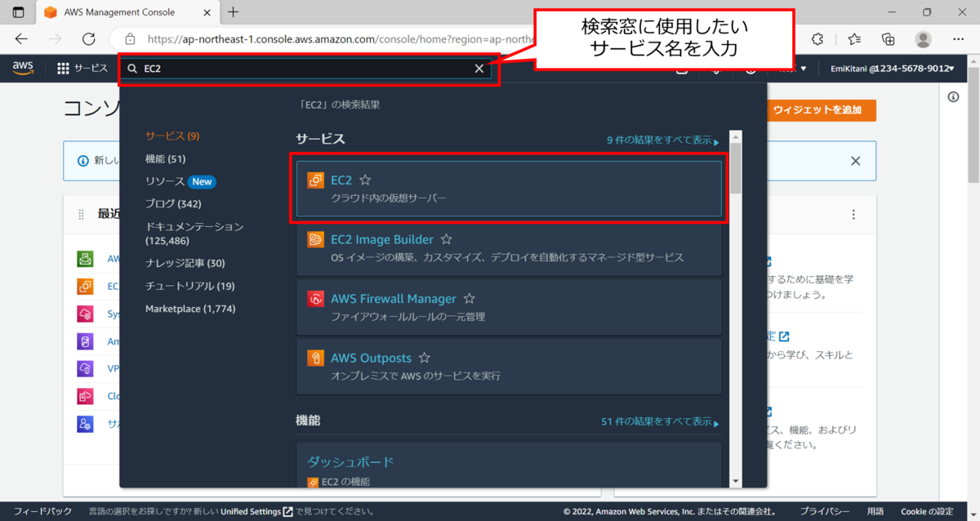
Task: Filter results by 機能 (51)
Action: point(165,158)
